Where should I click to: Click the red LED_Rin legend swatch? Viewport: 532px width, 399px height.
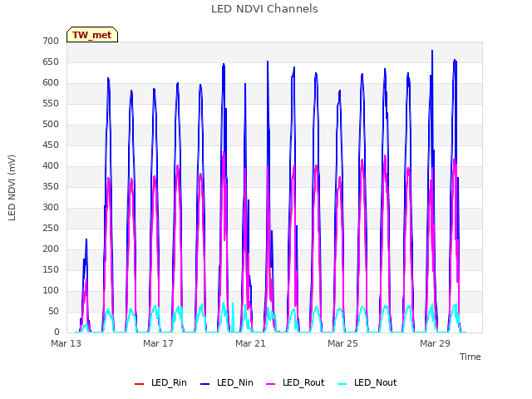tap(139, 384)
